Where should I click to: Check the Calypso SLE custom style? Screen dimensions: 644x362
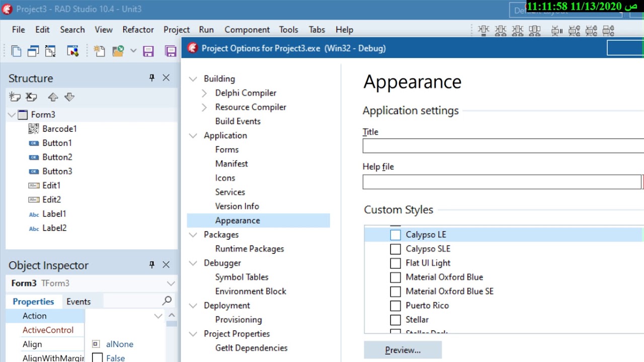pyautogui.click(x=395, y=249)
